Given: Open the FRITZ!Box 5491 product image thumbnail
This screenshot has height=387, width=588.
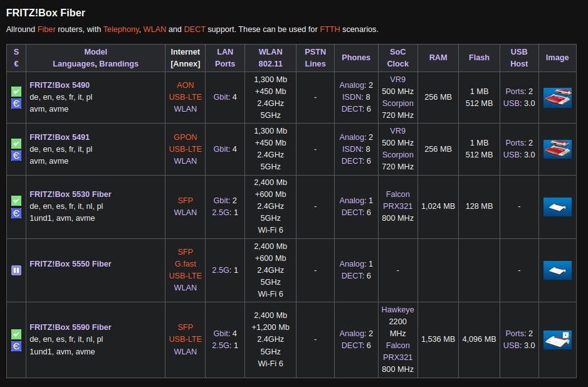Looking at the screenshot, I should (557, 149).
